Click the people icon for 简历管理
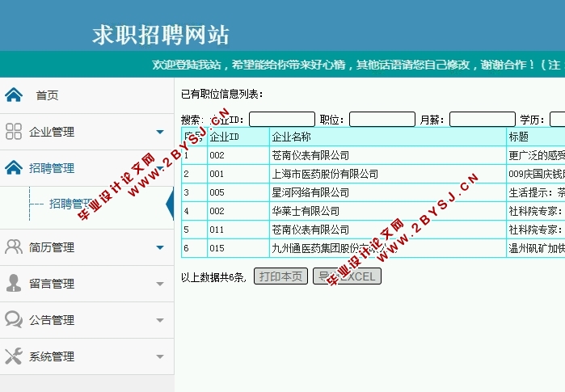The image size is (565, 392). (14, 247)
